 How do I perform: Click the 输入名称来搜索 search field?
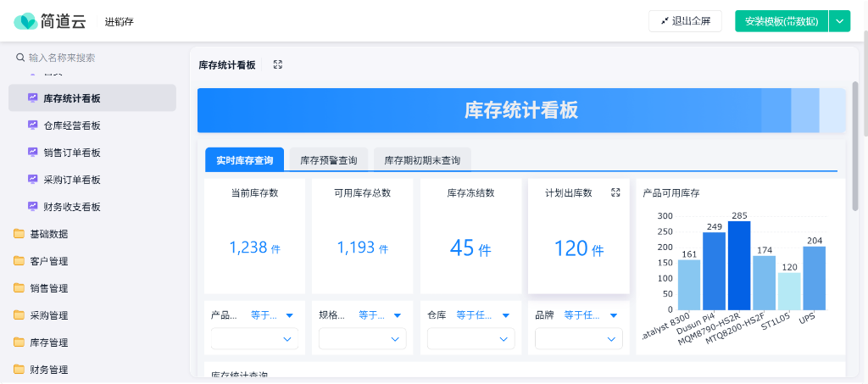92,58
